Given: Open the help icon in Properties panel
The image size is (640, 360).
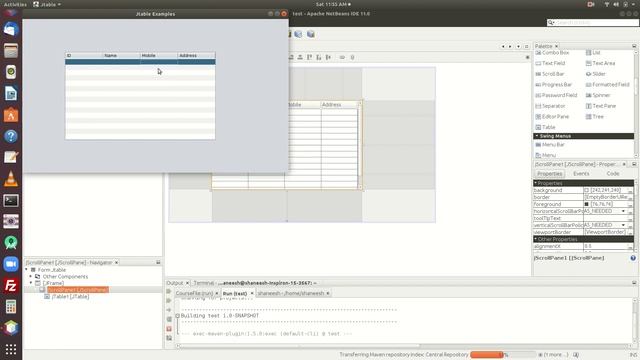Looking at the screenshot, I should (x=633, y=258).
